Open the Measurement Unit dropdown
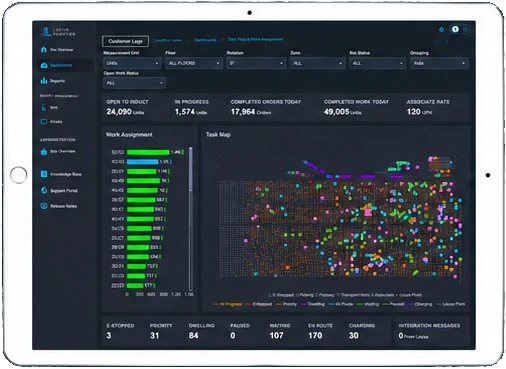Viewport: 506px width, 369px height. click(132, 63)
